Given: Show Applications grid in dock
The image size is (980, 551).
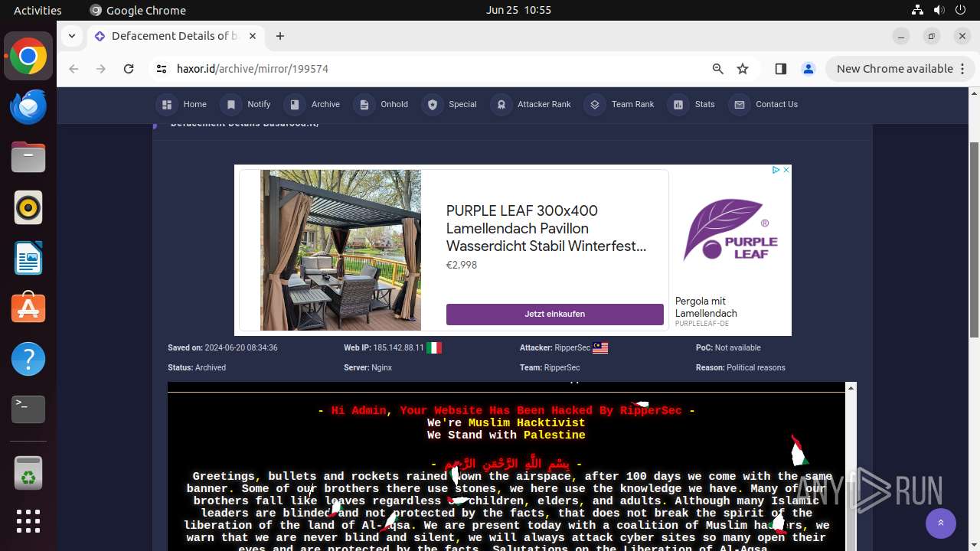Looking at the screenshot, I should coord(28,521).
